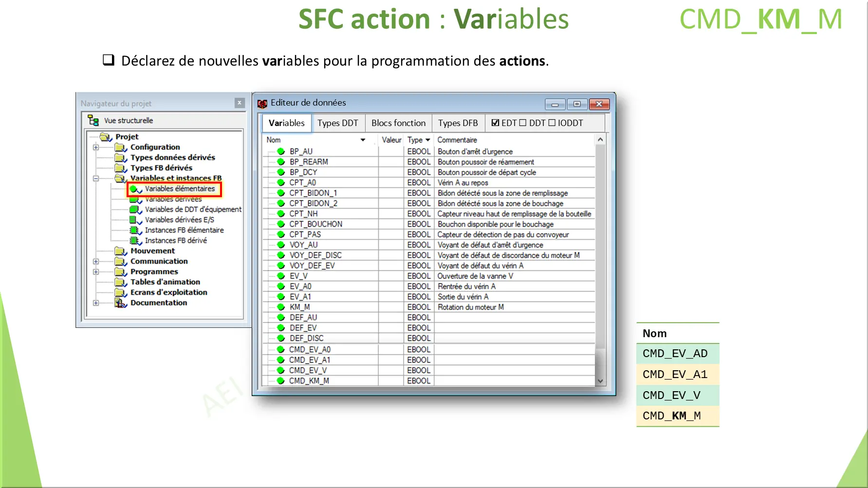Uncheck the EDT checkbox
Screen dimensions: 868x488
[495, 123]
